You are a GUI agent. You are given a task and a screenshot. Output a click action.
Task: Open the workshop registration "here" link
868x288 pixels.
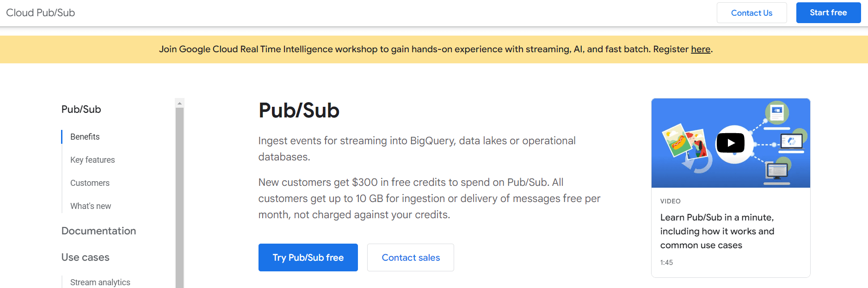tap(700, 49)
